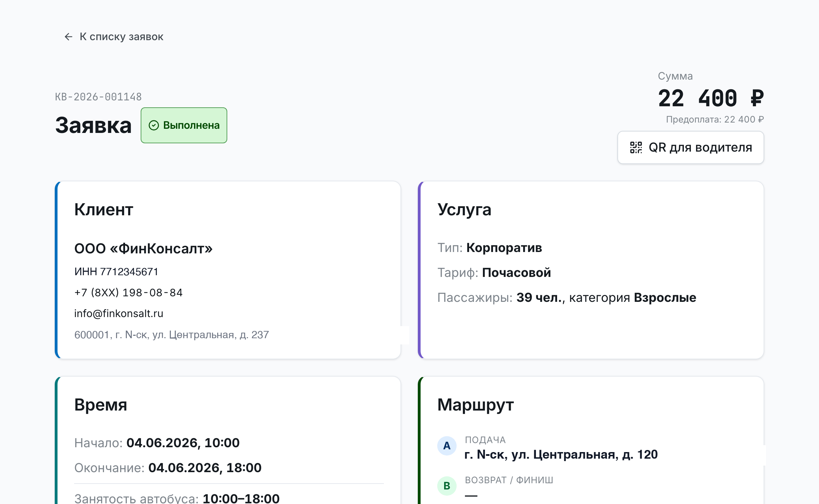Select client address 'ул. Центральная, д. 237'
The width and height of the screenshot is (819, 504).
point(211,335)
